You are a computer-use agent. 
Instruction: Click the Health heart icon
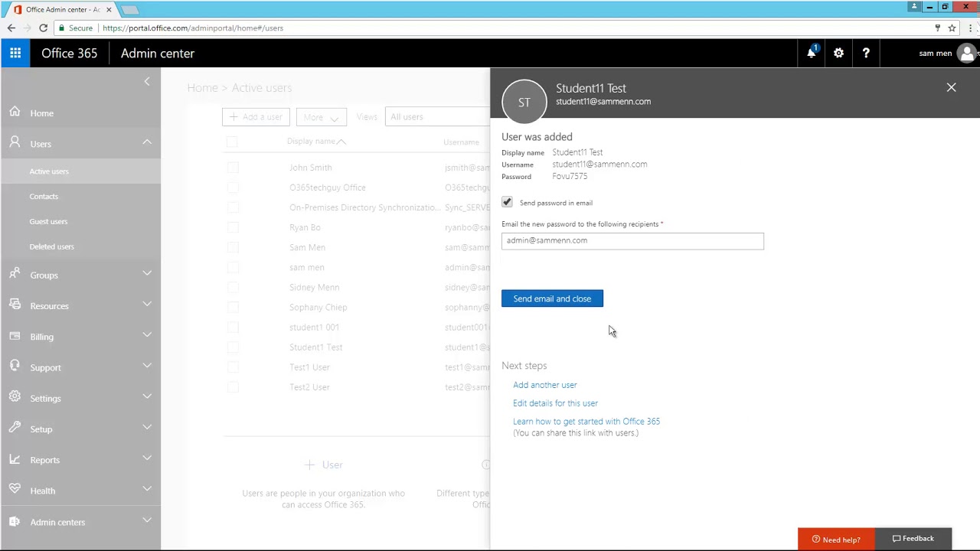(15, 490)
